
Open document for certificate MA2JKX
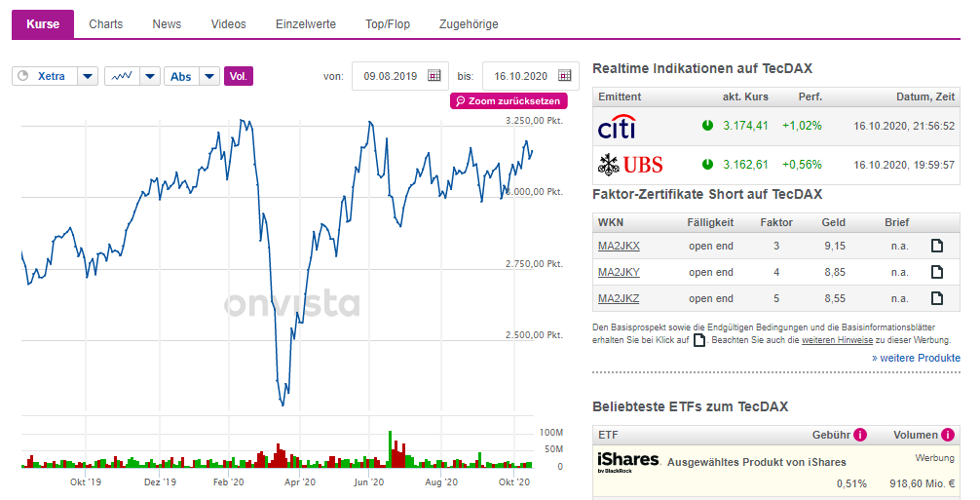pos(937,246)
